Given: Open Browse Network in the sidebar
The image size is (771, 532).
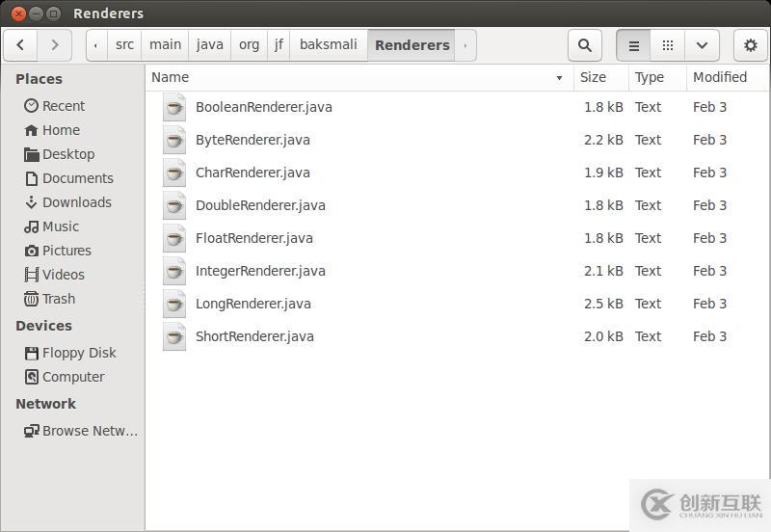Looking at the screenshot, I should [89, 431].
